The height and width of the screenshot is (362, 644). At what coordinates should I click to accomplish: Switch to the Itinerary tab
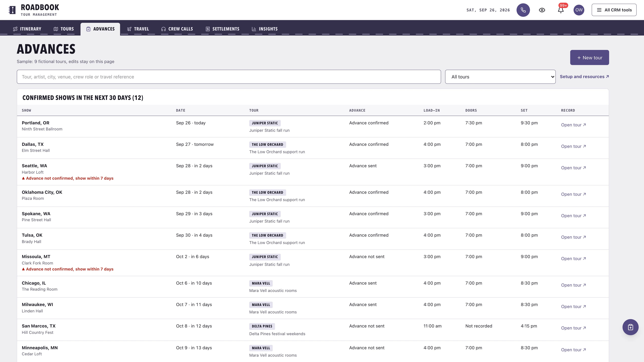[x=27, y=29]
